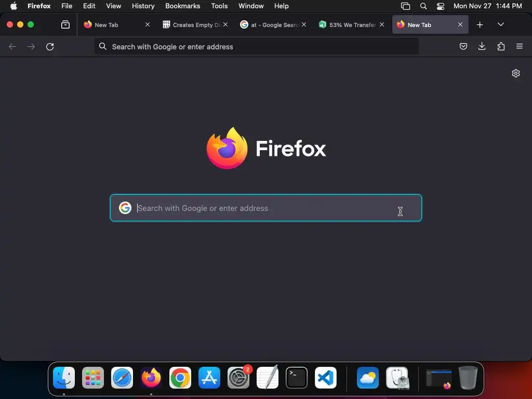Viewport: 532px width, 399px height.
Task: Open Firefox View from tab bar
Action: click(65, 24)
